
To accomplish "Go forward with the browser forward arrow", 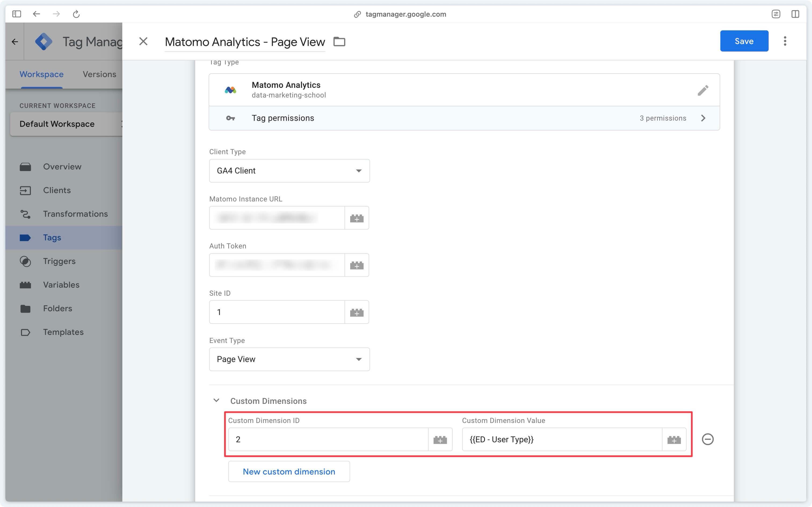I will (56, 14).
